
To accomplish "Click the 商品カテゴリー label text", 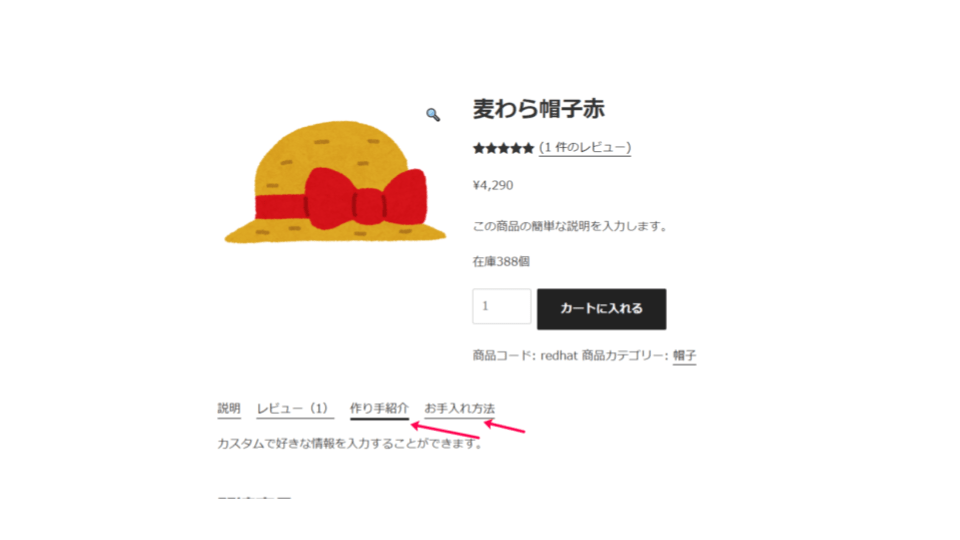I will [x=624, y=355].
